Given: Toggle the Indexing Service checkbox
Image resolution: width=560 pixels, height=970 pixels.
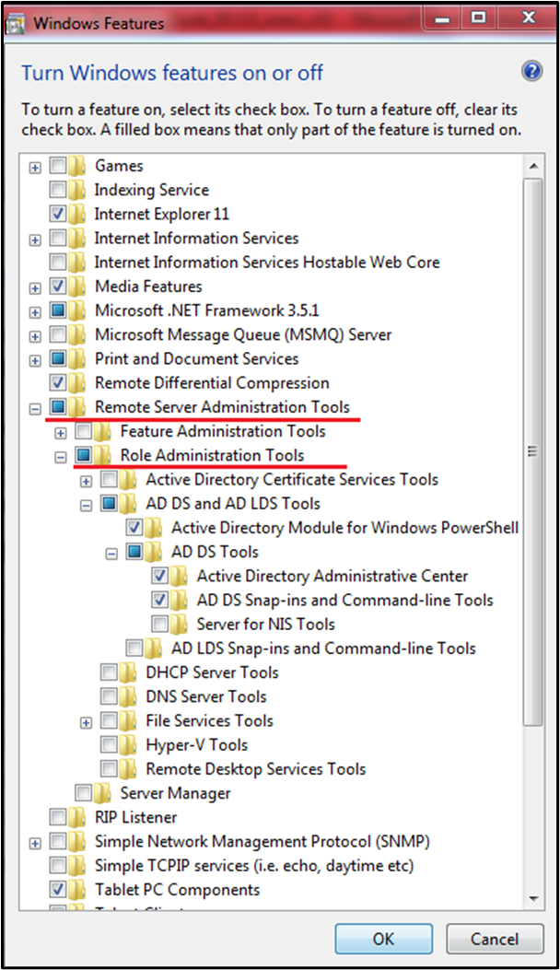Looking at the screenshot, I should pyautogui.click(x=58, y=191).
